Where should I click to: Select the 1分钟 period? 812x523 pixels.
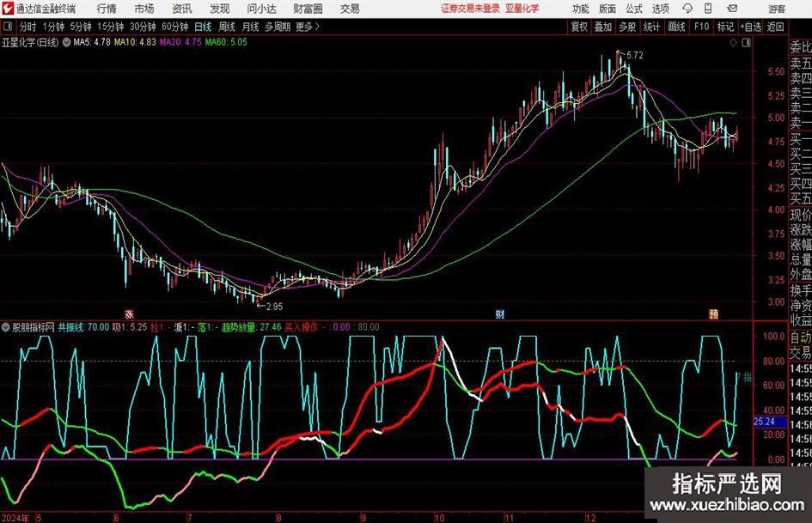(x=53, y=27)
